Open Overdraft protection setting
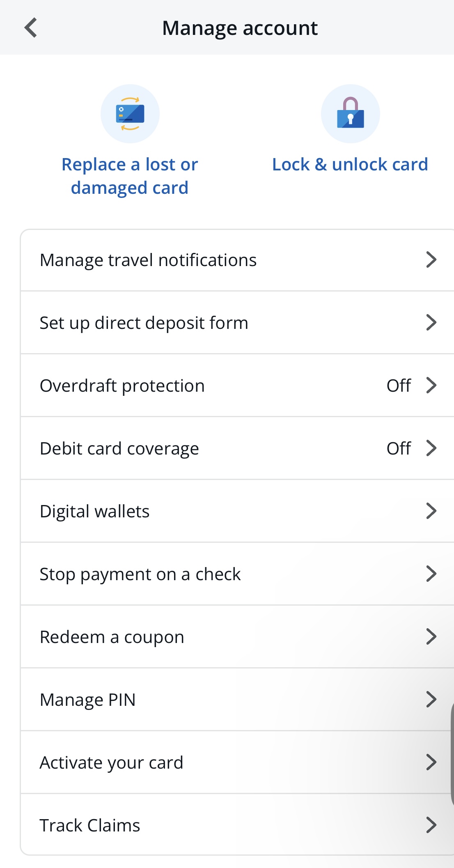Screen dimensions: 454x868 click(x=122, y=386)
